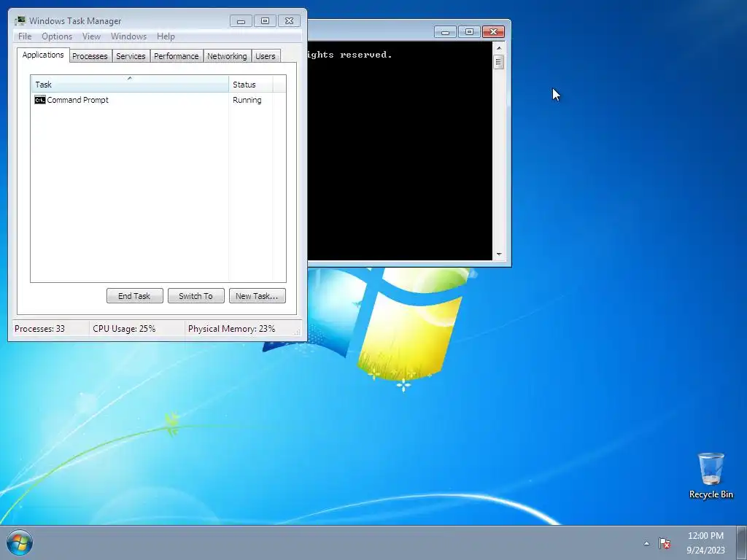The height and width of the screenshot is (560, 747).
Task: Open the Help menu
Action: point(166,36)
